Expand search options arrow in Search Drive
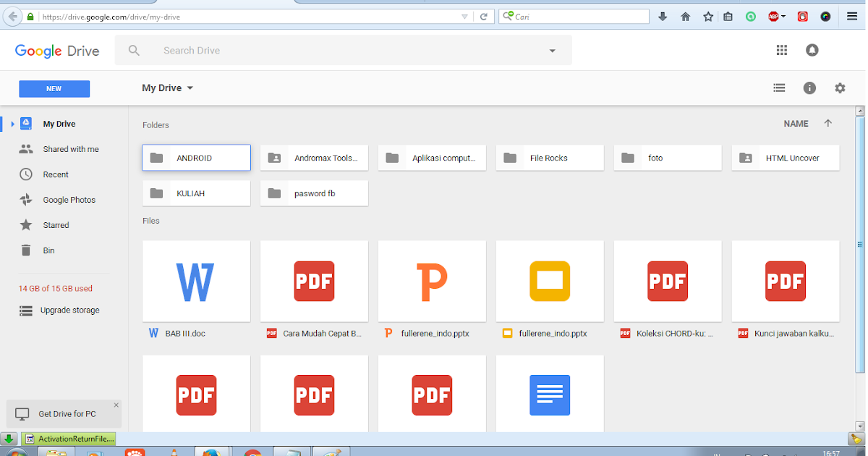Image resolution: width=868 pixels, height=456 pixels. [553, 51]
